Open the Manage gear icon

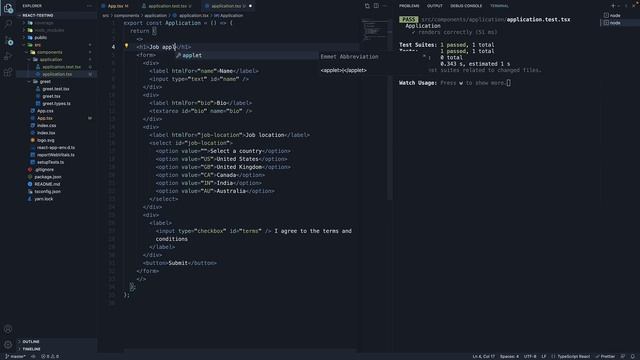[8, 344]
